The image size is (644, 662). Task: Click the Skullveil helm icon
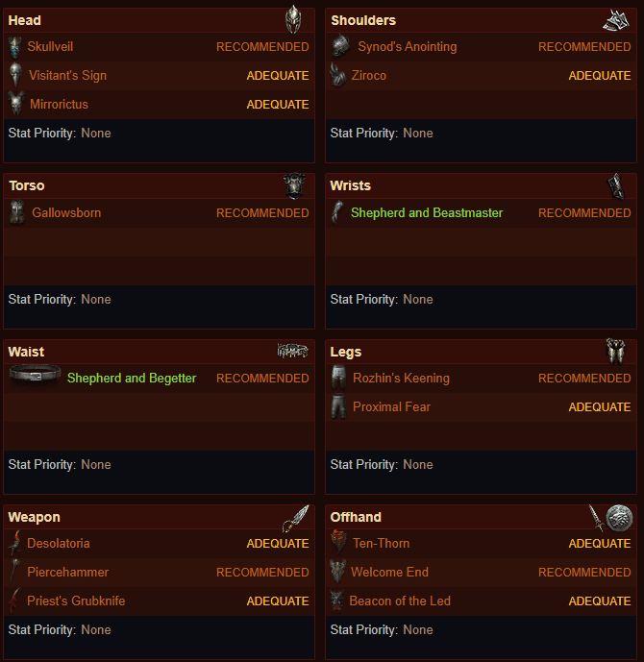tap(15, 47)
